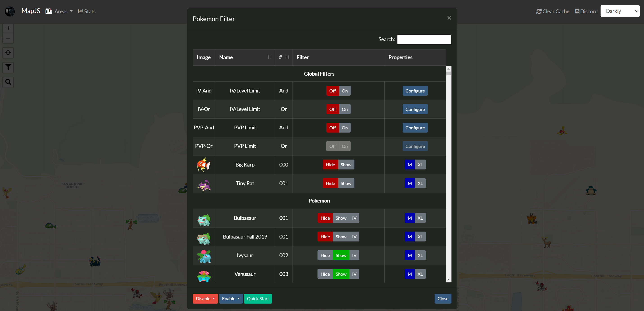Click the map zoom in plus button
This screenshot has width=644, height=311.
8,28
